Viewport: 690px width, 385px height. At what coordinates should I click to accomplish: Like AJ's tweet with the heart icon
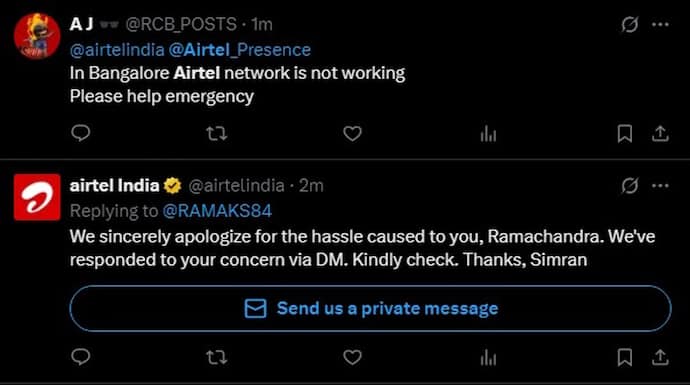point(352,133)
